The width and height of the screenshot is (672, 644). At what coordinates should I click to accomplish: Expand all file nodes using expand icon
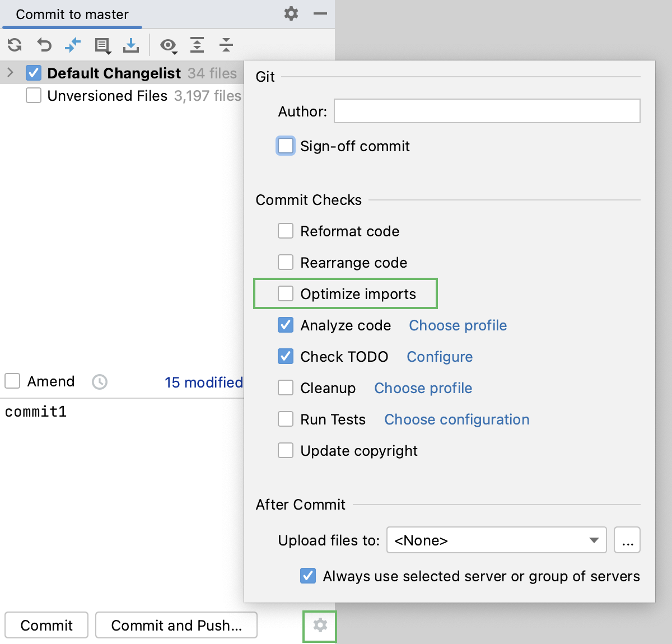(197, 45)
